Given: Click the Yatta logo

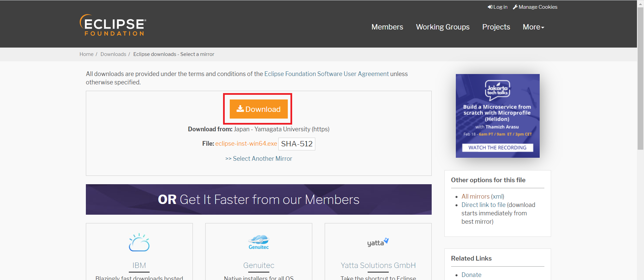Looking at the screenshot, I should point(378,242).
